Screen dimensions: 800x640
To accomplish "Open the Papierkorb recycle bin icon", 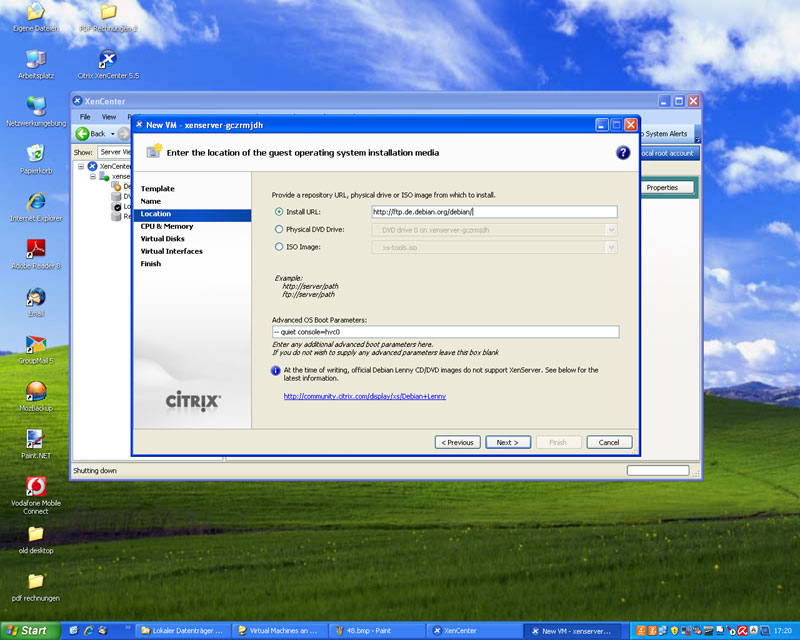I will tap(36, 160).
